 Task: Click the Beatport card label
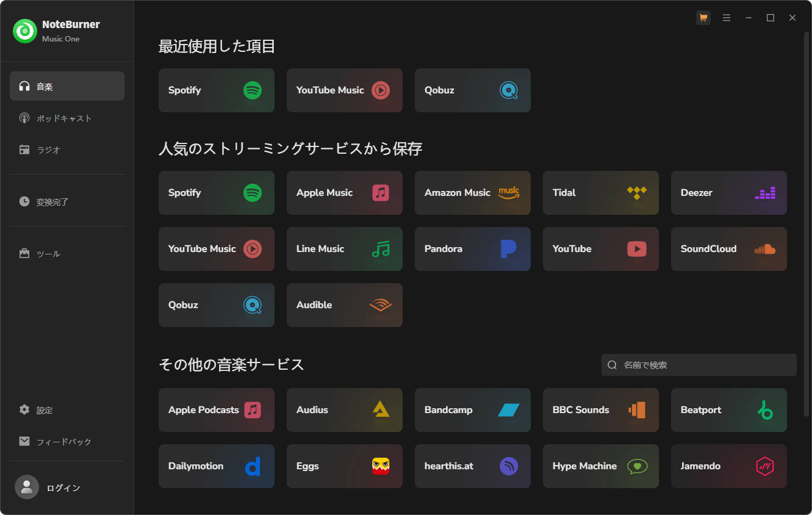pyautogui.click(x=701, y=410)
